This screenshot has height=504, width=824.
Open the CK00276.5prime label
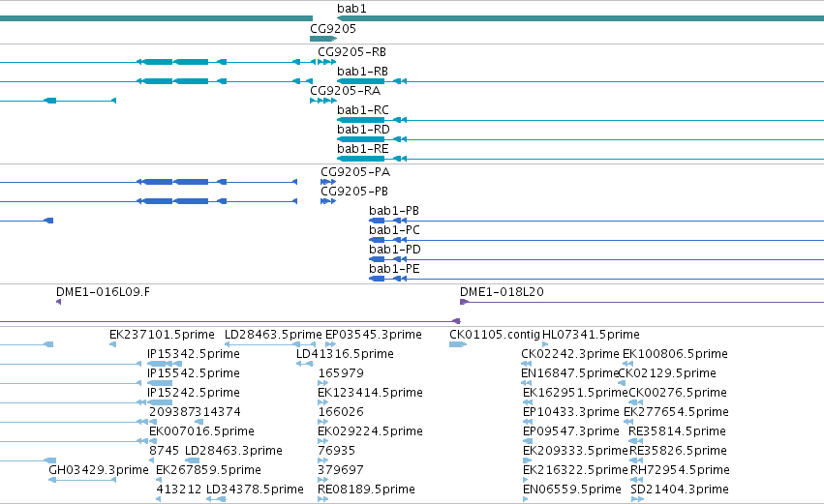coord(678,393)
